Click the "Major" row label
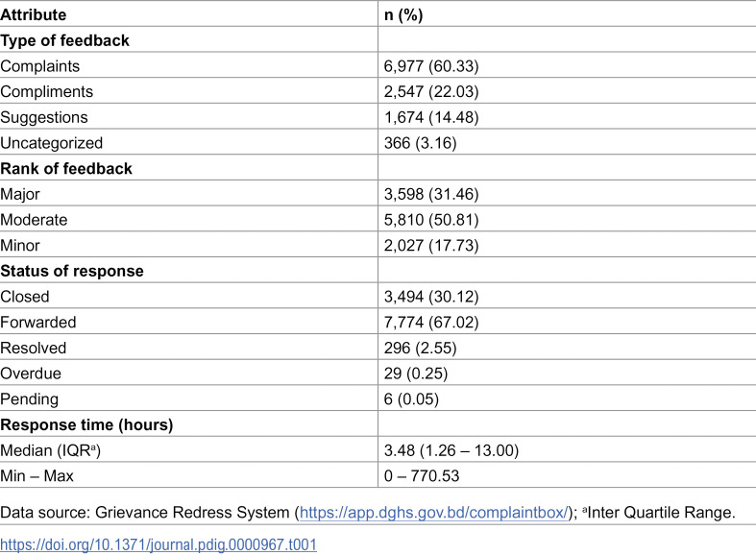The height and width of the screenshot is (555, 756). click(21, 194)
